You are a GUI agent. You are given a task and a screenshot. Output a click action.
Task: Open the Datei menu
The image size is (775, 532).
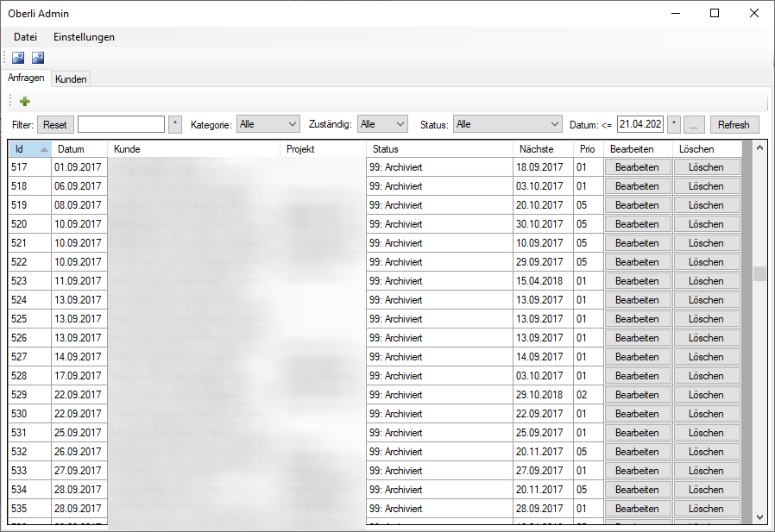pyautogui.click(x=25, y=37)
